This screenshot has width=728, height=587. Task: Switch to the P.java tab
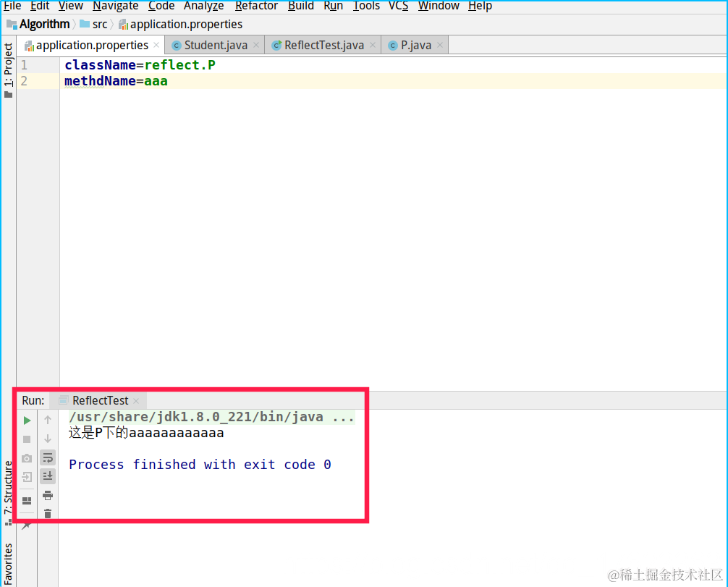(415, 45)
